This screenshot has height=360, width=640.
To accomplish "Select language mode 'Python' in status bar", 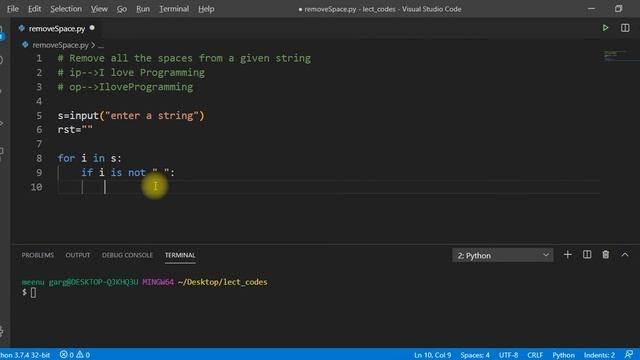I will pos(563,355).
